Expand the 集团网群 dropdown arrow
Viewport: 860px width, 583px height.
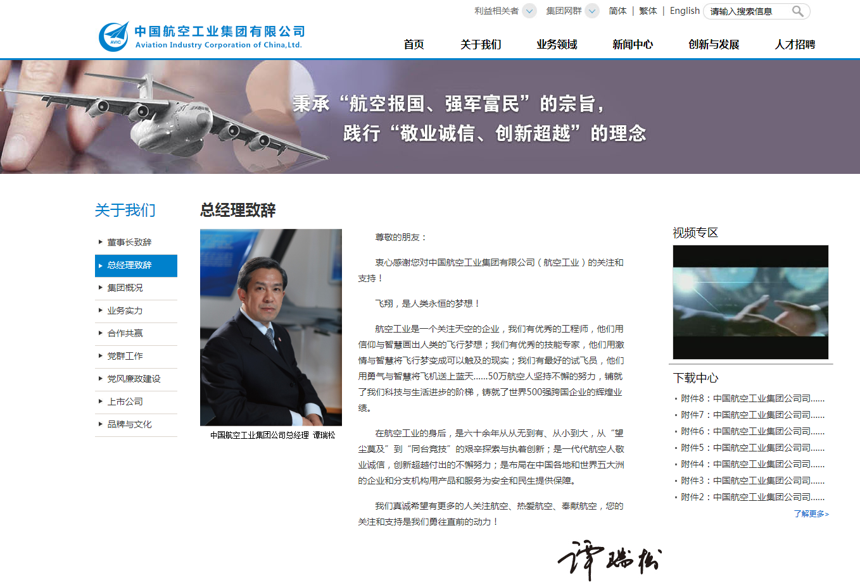[x=592, y=11]
